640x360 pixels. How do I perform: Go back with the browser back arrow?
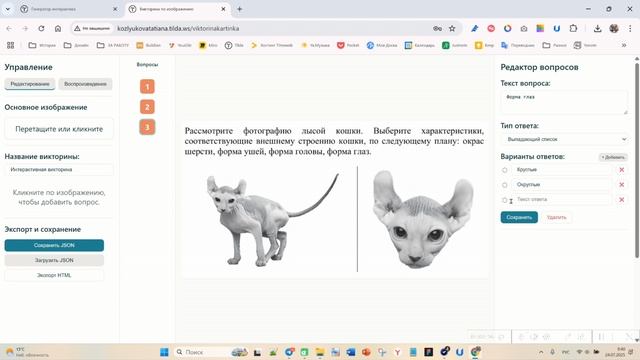pos(9,29)
